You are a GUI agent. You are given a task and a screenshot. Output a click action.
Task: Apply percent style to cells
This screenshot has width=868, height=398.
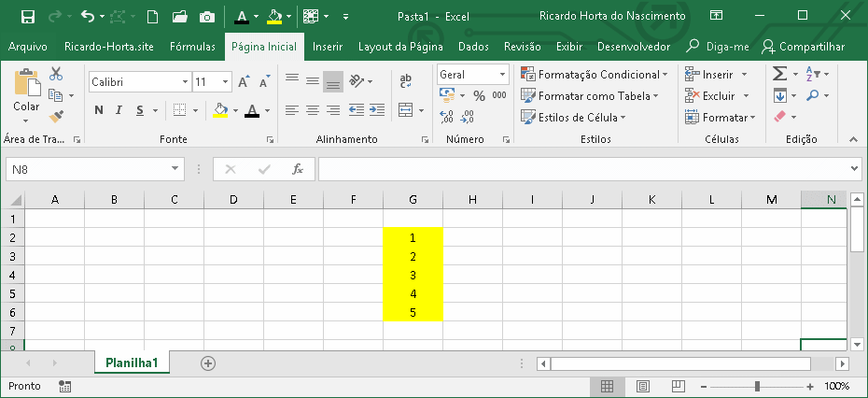(480, 96)
